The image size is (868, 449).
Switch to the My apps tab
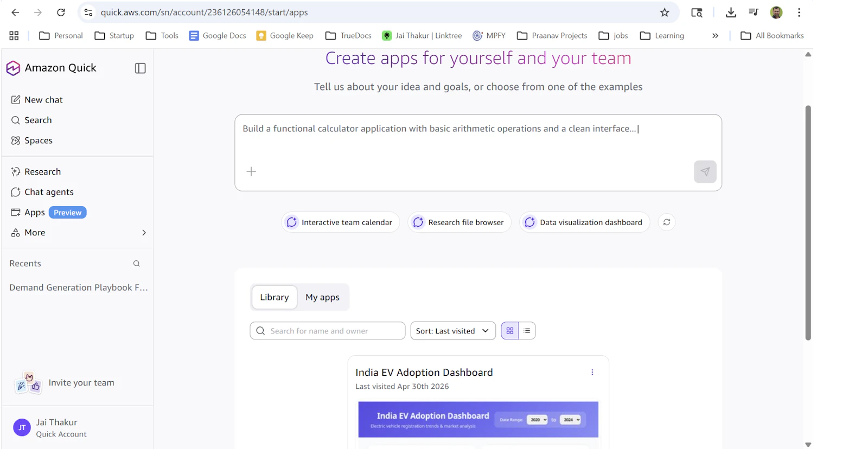coord(322,297)
